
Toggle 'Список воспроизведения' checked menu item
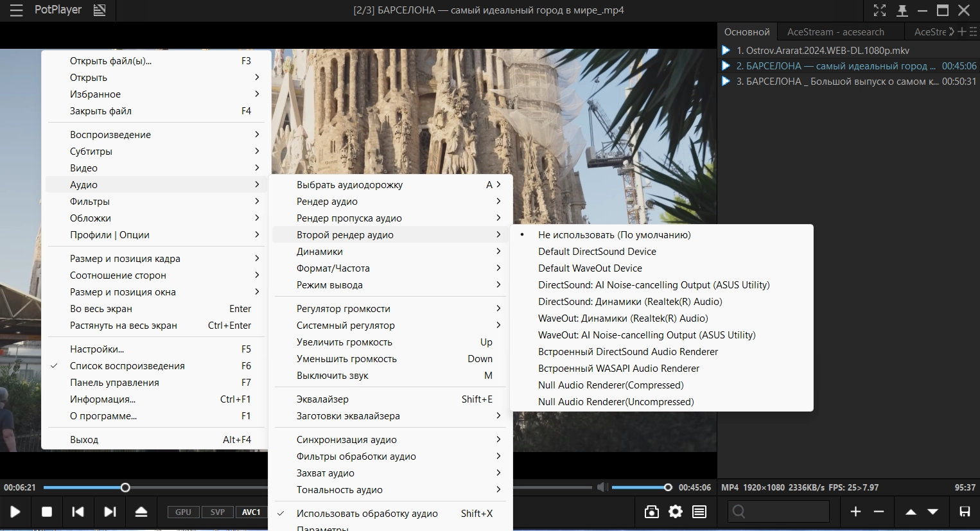click(x=127, y=366)
